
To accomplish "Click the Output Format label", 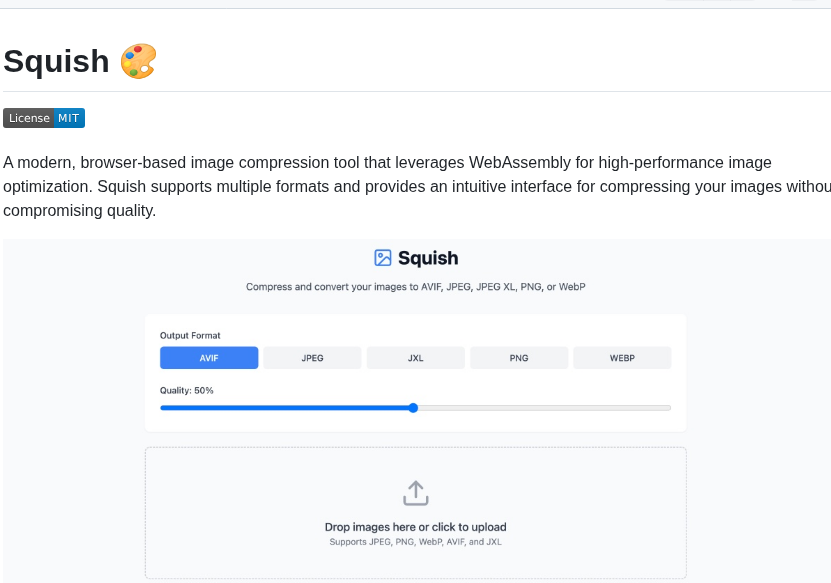I will tap(190, 335).
